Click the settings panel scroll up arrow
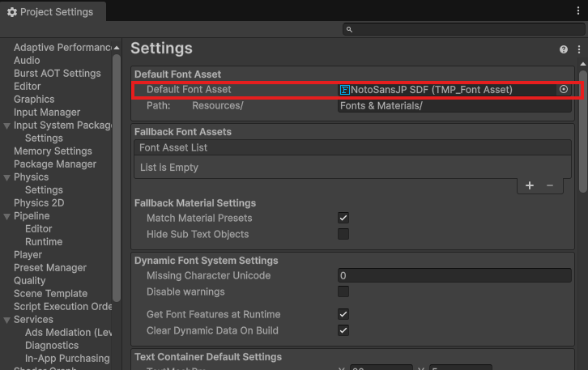This screenshot has height=370, width=588. (583, 64)
